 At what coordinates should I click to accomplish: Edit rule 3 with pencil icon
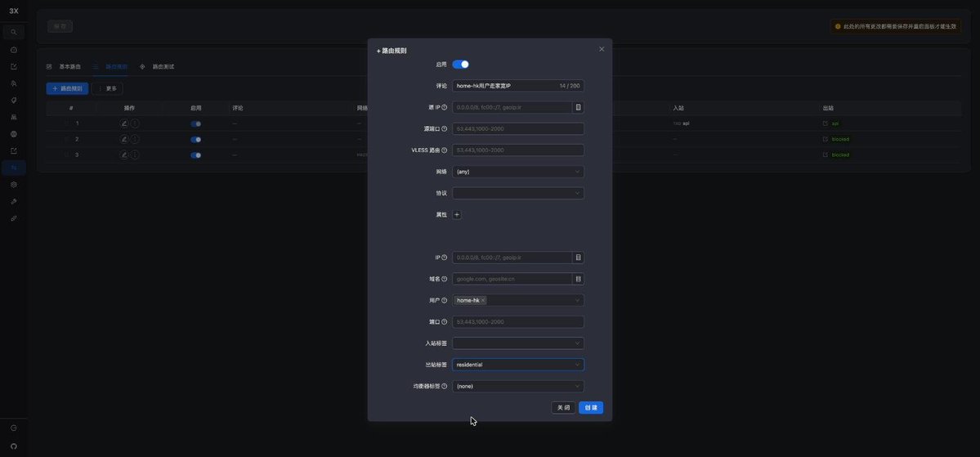123,155
